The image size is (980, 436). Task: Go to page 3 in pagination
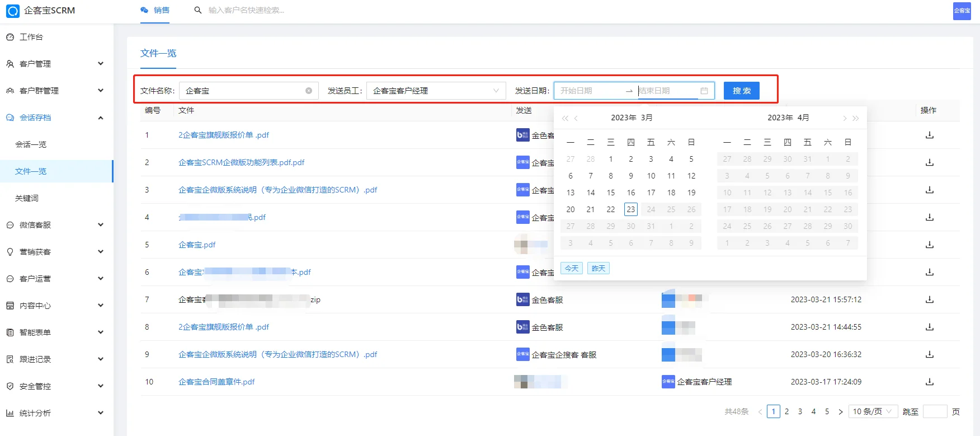click(x=800, y=412)
